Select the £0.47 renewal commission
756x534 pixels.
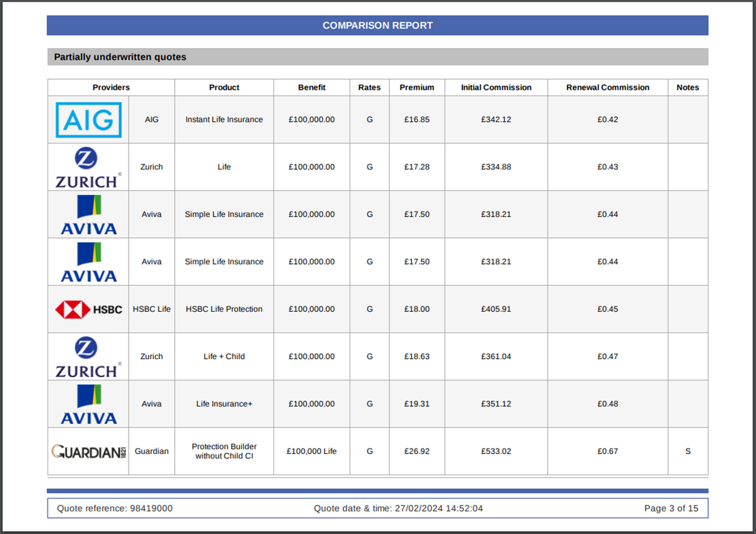click(608, 357)
